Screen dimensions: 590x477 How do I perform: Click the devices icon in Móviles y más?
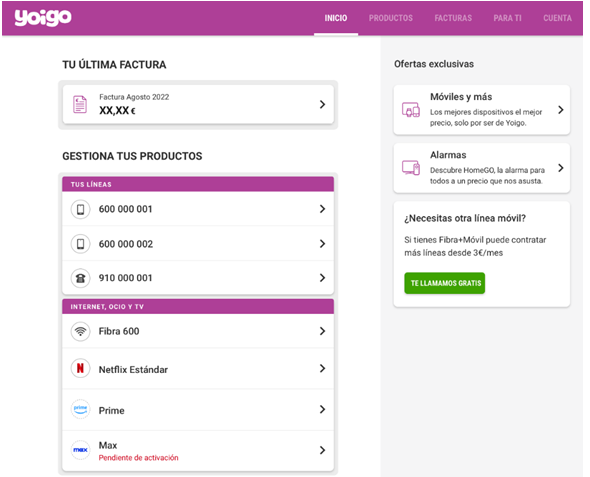pyautogui.click(x=411, y=110)
